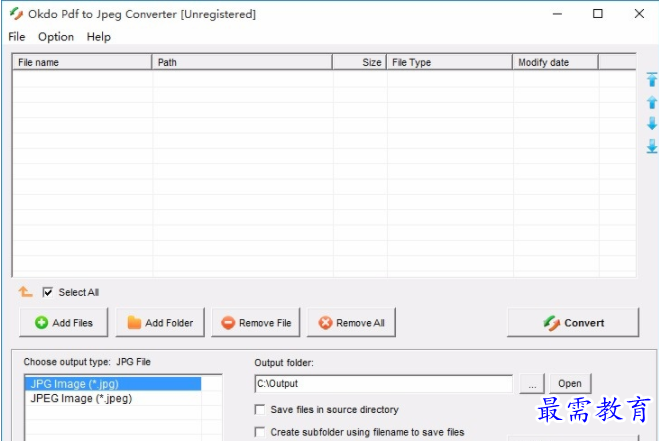
Task: Select JPG Image (*.jpg) output type
Action: coord(113,384)
